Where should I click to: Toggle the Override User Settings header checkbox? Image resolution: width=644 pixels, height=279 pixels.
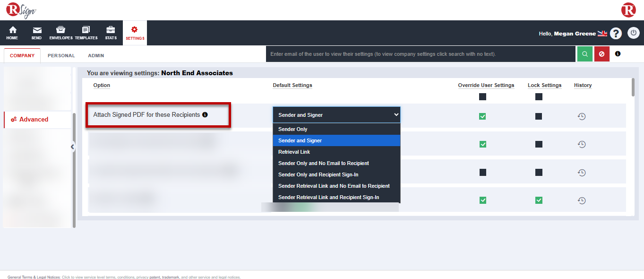(x=482, y=97)
